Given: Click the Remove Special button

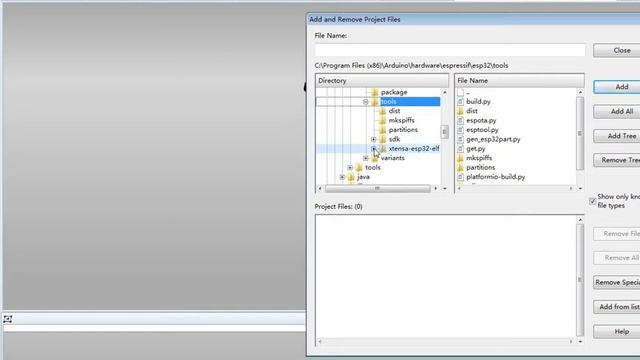Looking at the screenshot, I should pyautogui.click(x=617, y=282).
